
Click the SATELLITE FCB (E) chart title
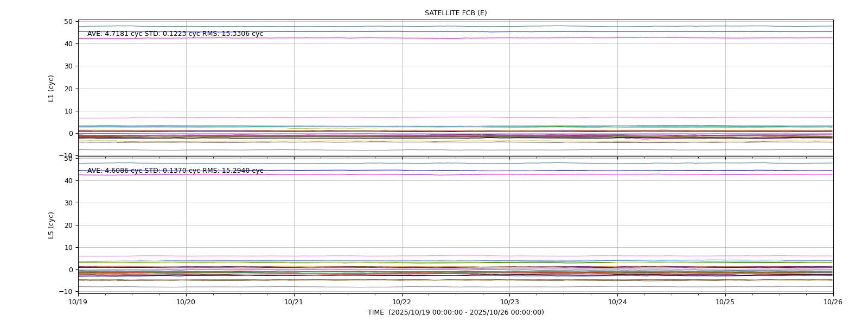tap(456, 13)
